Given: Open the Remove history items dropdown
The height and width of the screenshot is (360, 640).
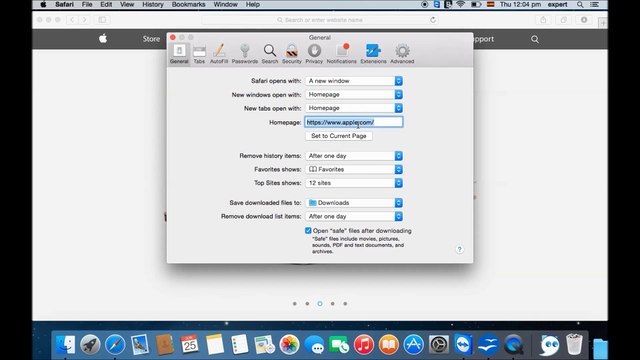Looking at the screenshot, I should (354, 156).
